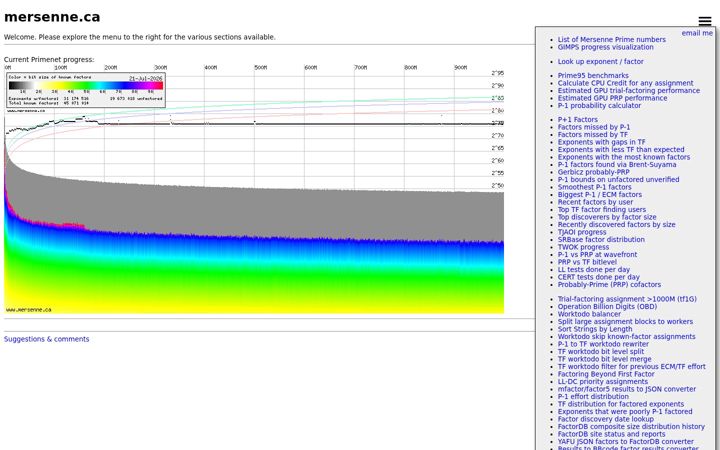720x450 pixels.
Task: Open P-1 vs PRP at wavefront
Action: pos(597,254)
